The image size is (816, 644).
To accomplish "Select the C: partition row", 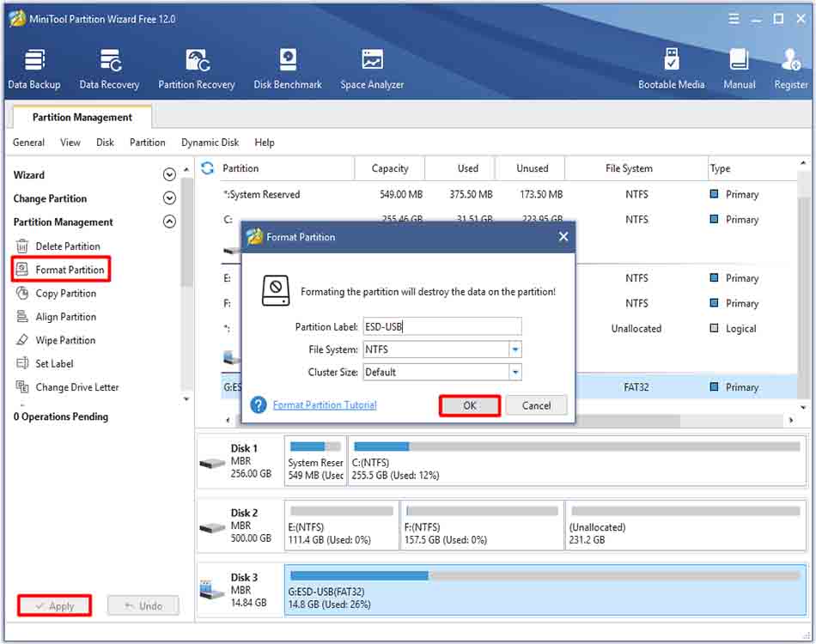I will pyautogui.click(x=508, y=219).
